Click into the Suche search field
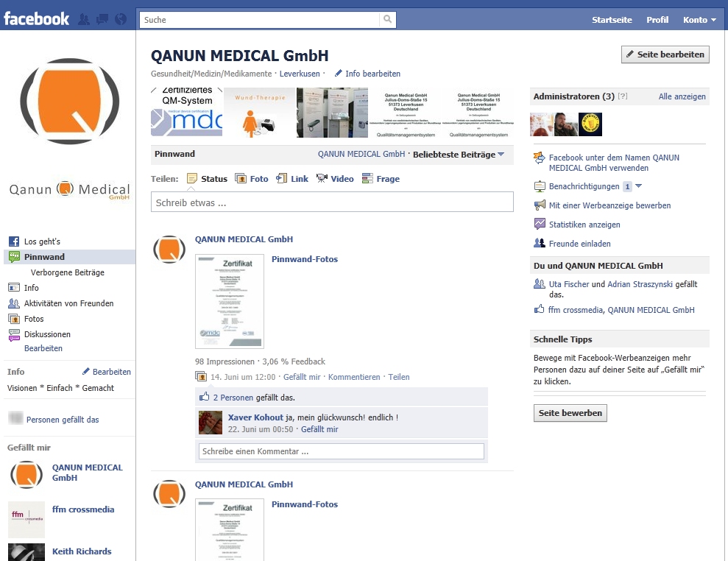This screenshot has height=561, width=728. tap(260, 19)
